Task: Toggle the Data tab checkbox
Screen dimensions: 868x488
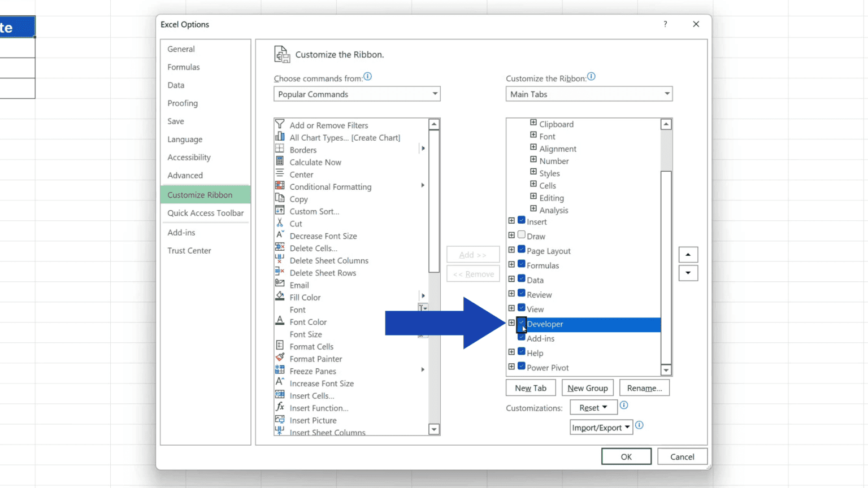Action: [x=522, y=279]
